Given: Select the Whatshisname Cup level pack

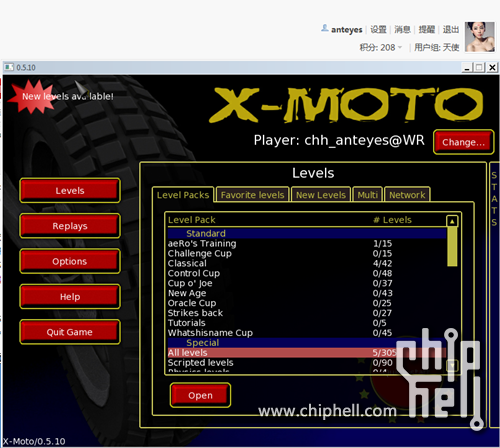Looking at the screenshot, I should click(x=307, y=333).
